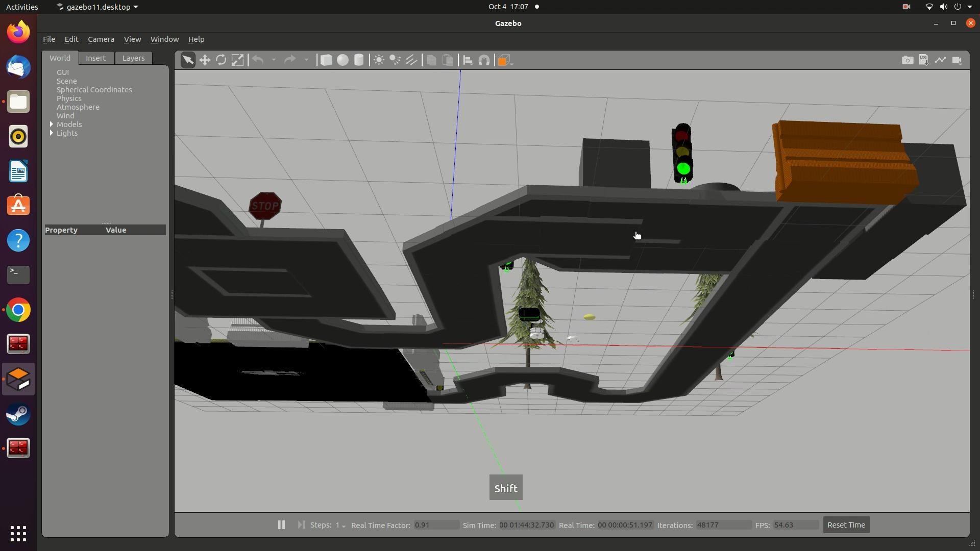Screen dimensions: 980x551
Task: Insert a cylinder shape
Action: click(359, 60)
